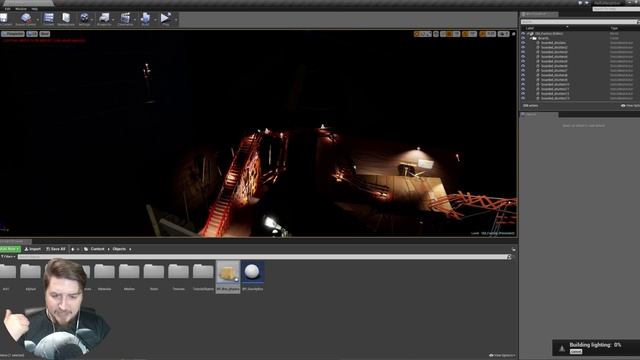
Task: Click Import in Content Browser
Action: 33,249
